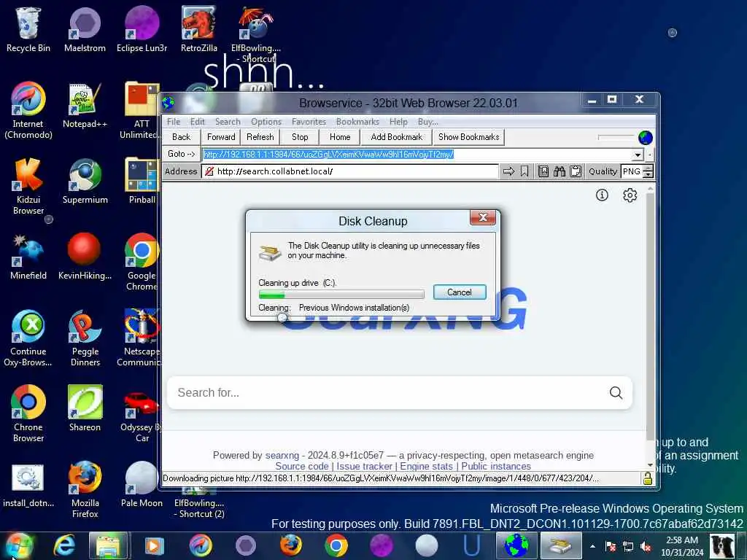Viewport: 747px width, 560px height.
Task: Launch the Mozilla Firefox desktop shortcut
Action: pos(85,489)
